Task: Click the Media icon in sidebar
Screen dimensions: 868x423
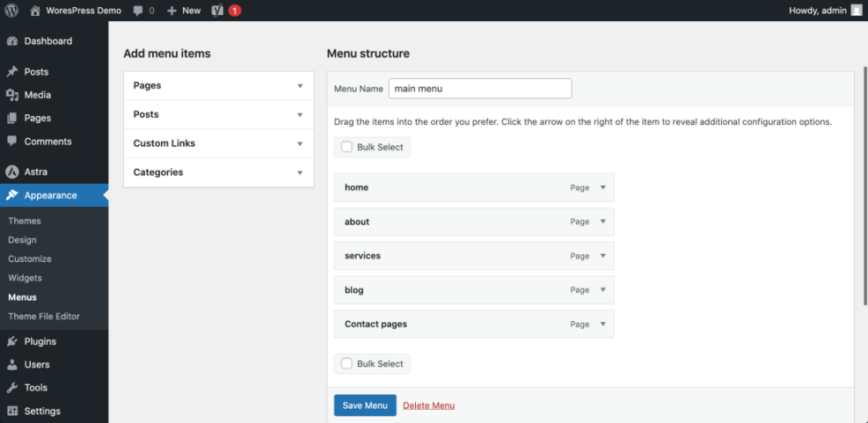Action: (x=12, y=95)
